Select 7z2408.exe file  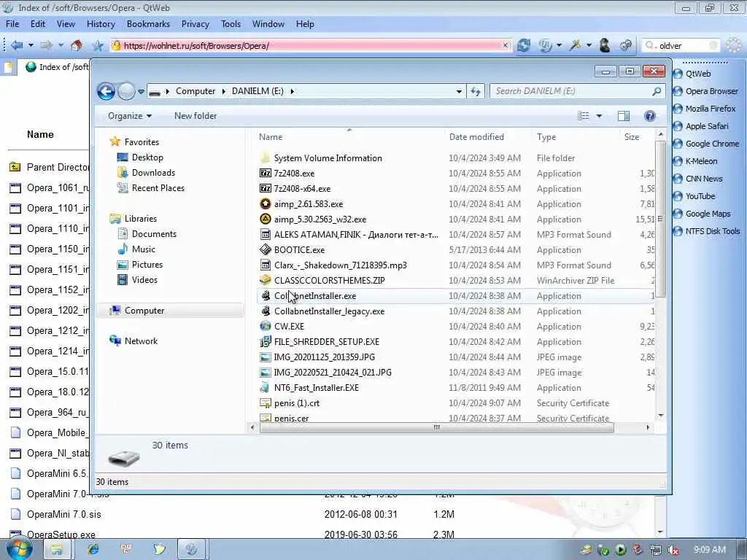click(294, 174)
